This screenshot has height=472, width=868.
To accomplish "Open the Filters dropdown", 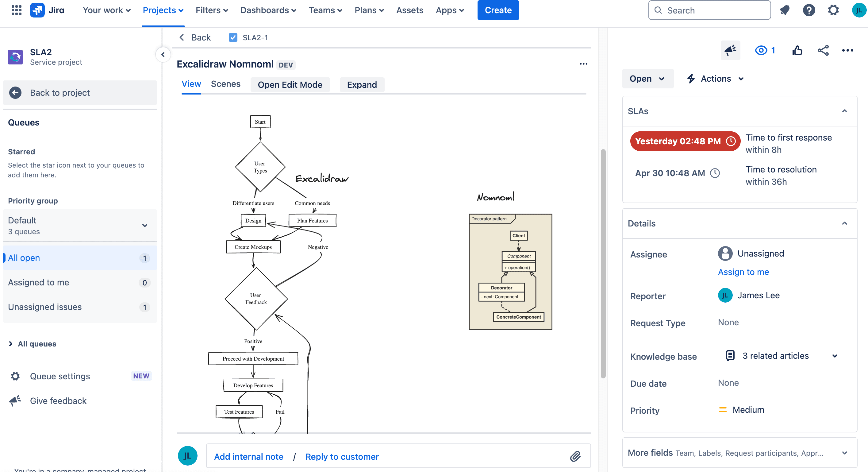I will (212, 10).
